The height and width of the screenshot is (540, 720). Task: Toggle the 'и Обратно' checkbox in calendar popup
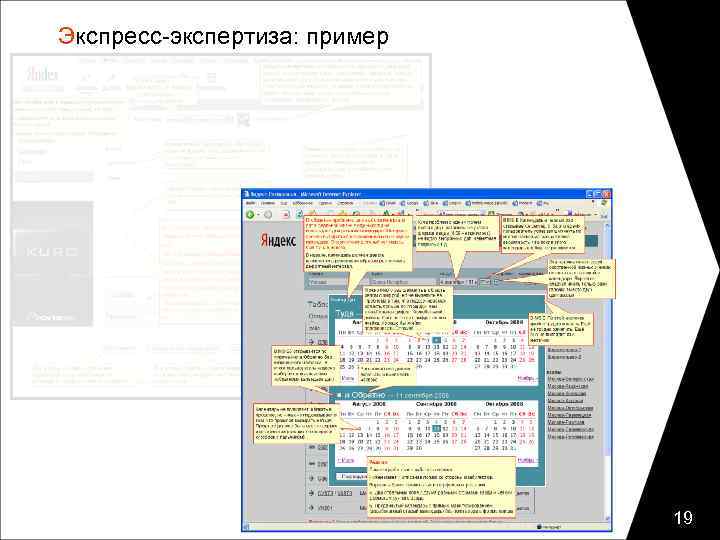[x=339, y=395]
